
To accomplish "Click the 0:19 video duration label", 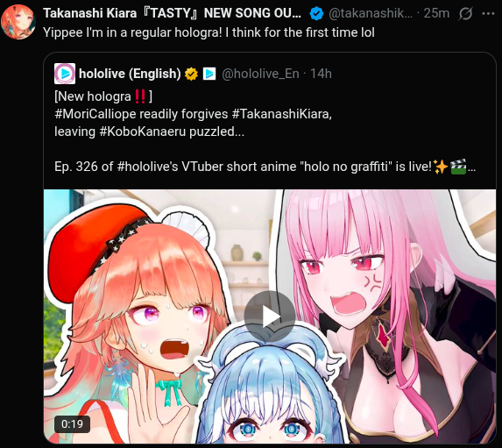I will point(72,424).
